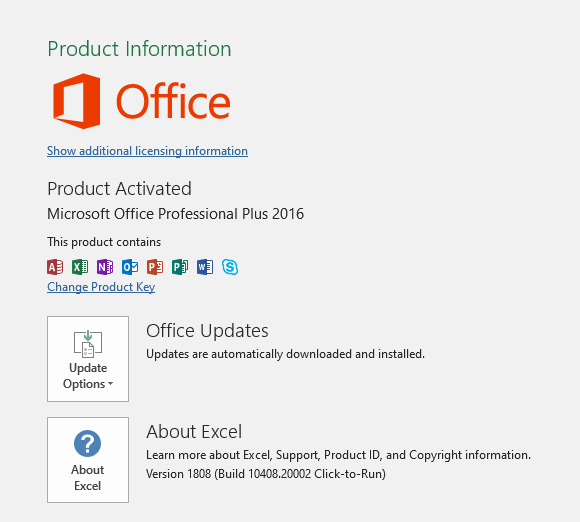580x522 pixels.
Task: Click the Office Updates heading
Action: coord(207,330)
